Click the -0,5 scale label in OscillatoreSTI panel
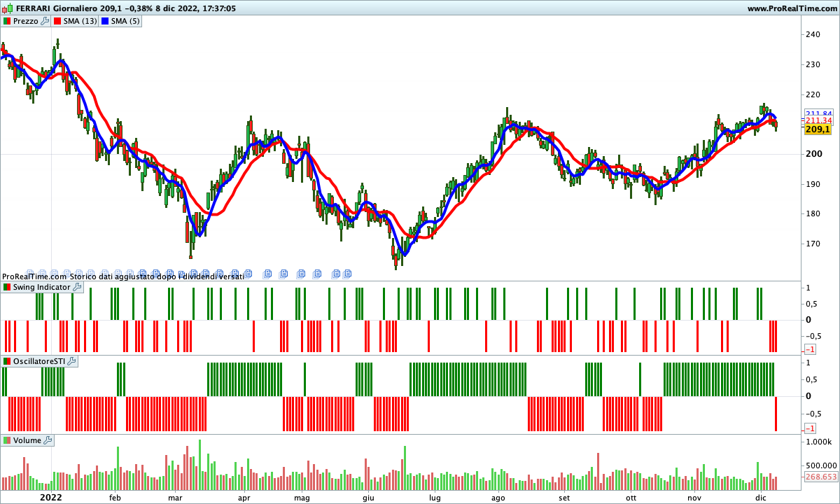This screenshot has width=840, height=504. pos(814,412)
